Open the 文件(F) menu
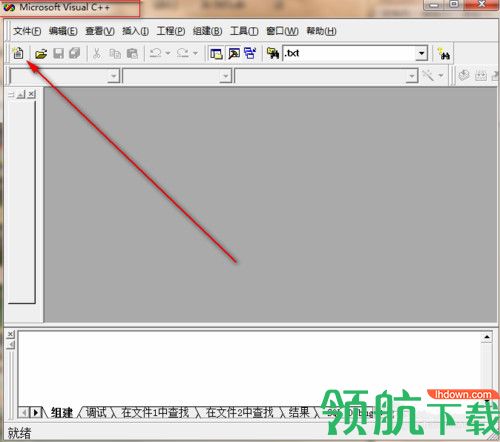 click(27, 31)
